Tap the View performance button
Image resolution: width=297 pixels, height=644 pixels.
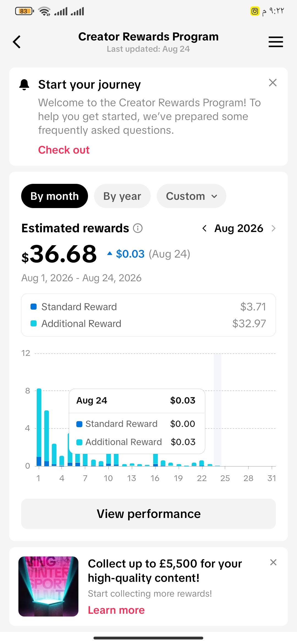(148, 514)
